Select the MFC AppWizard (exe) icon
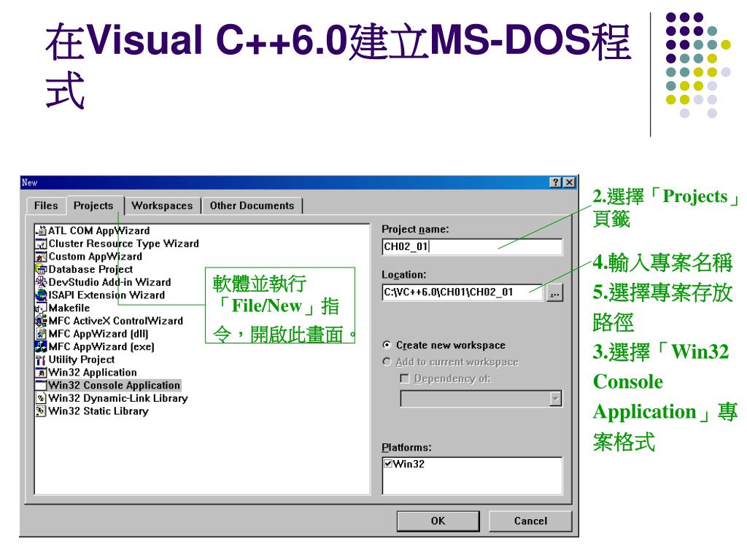 [x=42, y=346]
